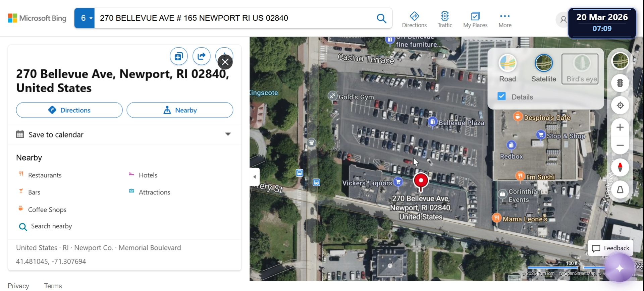The width and height of the screenshot is (644, 291).
Task: Locate me with the crosshair icon
Action: tap(620, 105)
